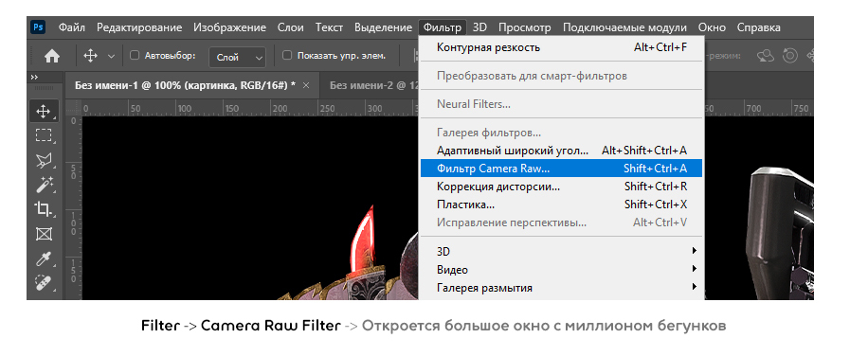Open Move tool preset picker arrow
Screen dimensions: 868x356
111,57
